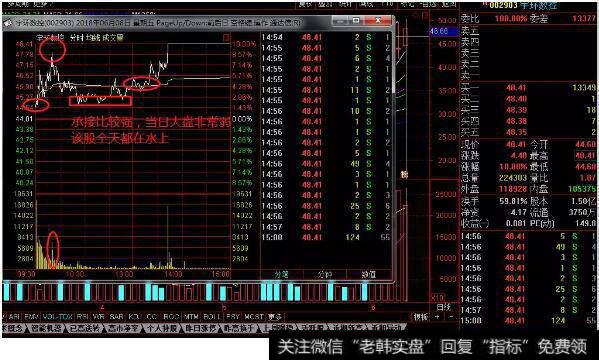599x360 pixels.
Task: Select the PSY indicator tab
Action: click(x=233, y=317)
